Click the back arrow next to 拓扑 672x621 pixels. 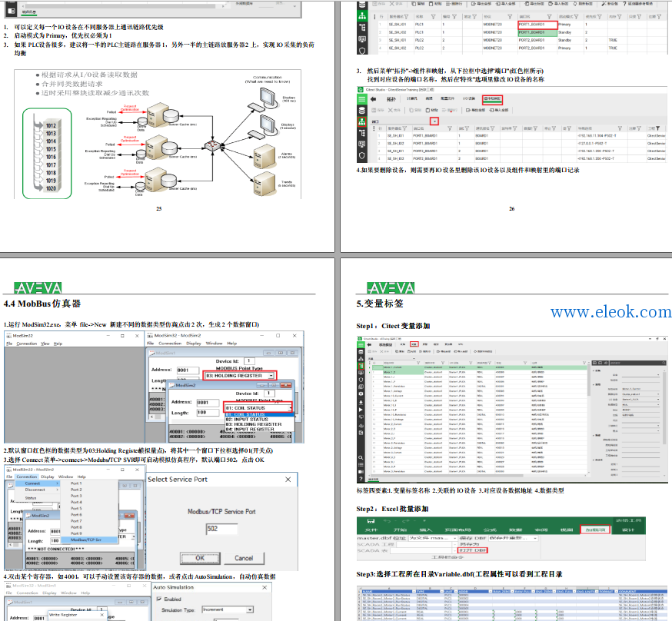click(373, 99)
